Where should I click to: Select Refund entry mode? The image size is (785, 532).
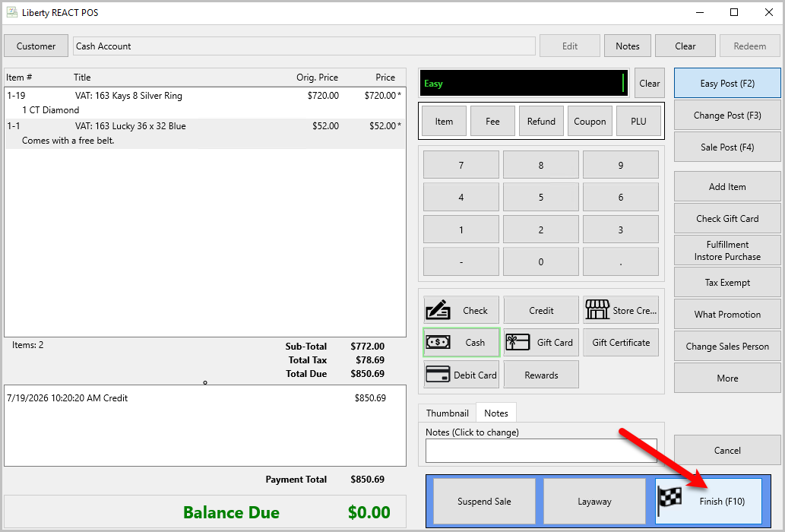(541, 121)
